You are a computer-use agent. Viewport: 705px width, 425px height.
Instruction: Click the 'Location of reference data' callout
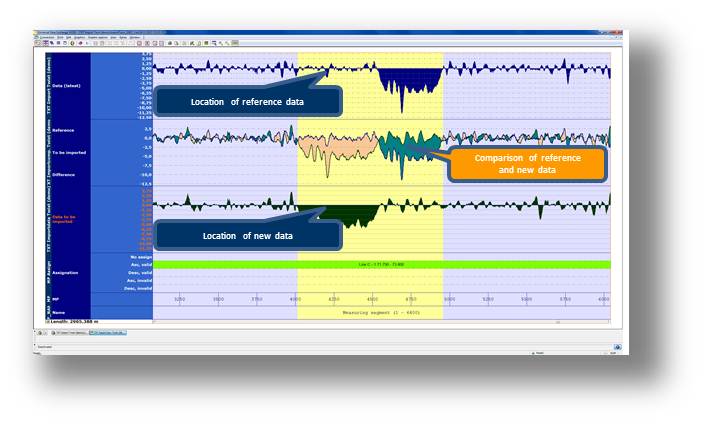tap(250, 101)
